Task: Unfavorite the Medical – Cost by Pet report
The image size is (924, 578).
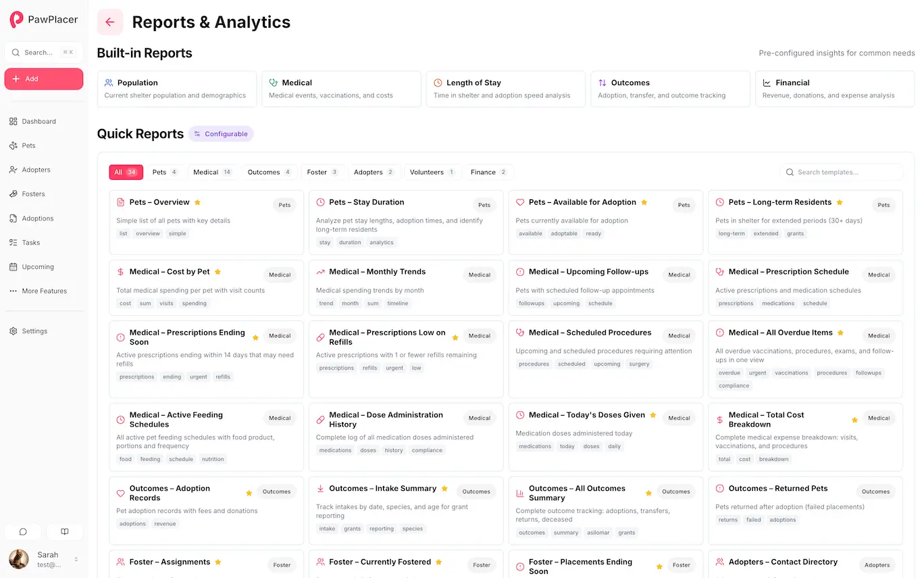Action: [x=217, y=271]
